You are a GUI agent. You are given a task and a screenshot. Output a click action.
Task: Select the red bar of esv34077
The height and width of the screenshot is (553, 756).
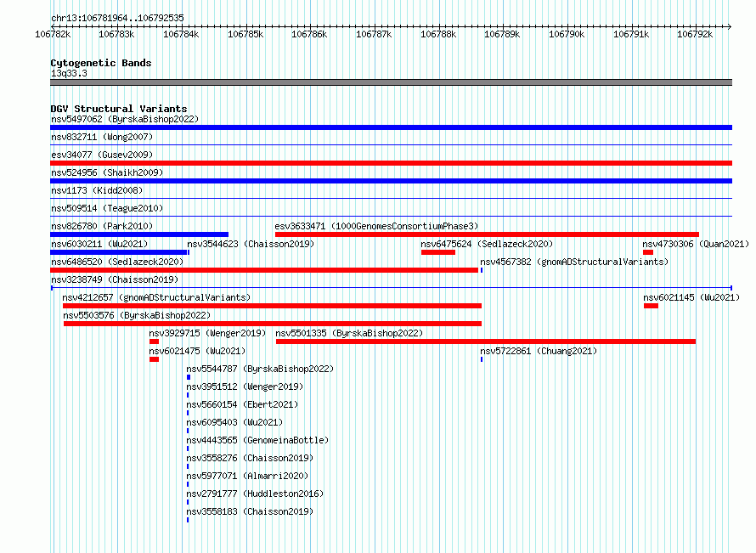[x=391, y=163]
